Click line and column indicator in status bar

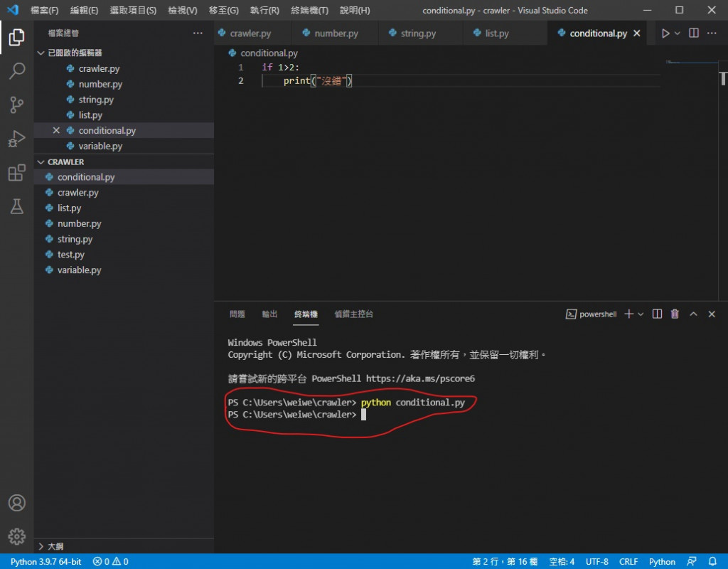tap(505, 562)
